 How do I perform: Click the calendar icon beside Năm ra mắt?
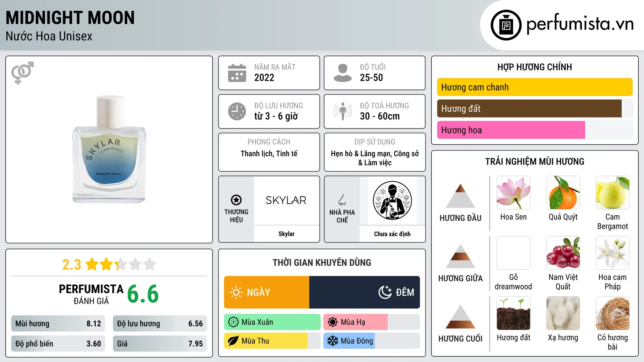[x=237, y=73]
